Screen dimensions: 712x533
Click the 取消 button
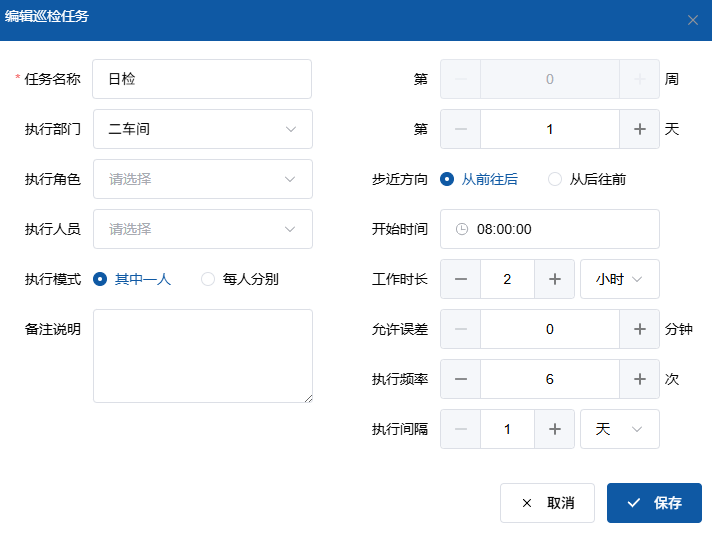point(547,503)
